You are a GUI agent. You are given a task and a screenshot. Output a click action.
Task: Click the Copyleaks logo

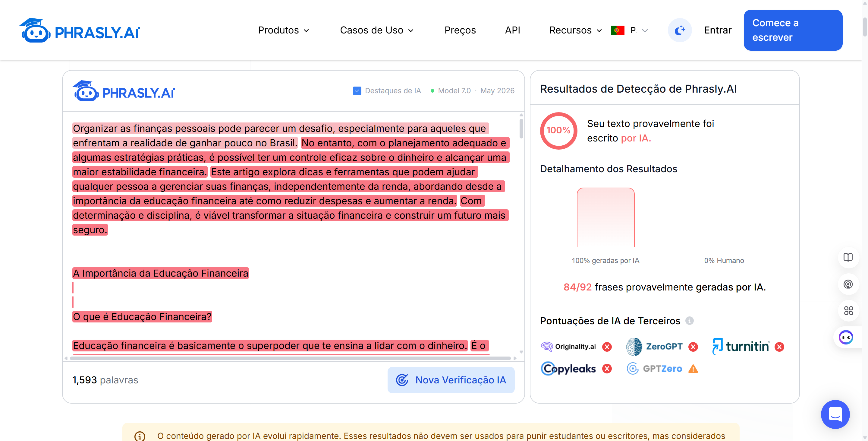click(x=568, y=369)
